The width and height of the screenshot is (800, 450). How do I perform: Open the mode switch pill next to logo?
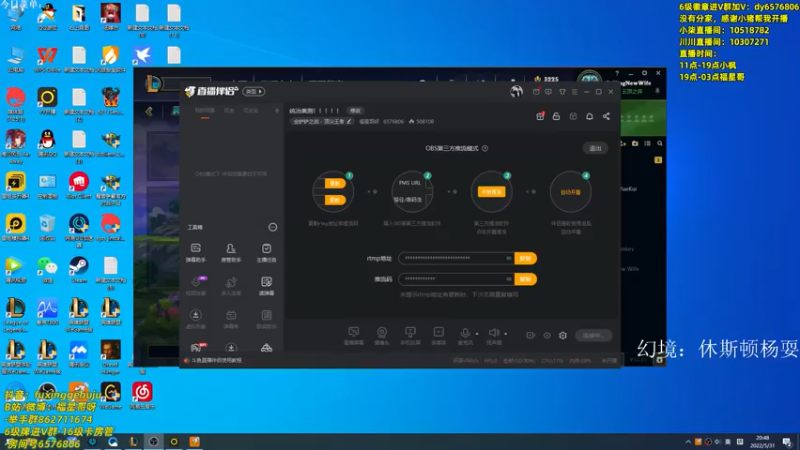pos(254,92)
